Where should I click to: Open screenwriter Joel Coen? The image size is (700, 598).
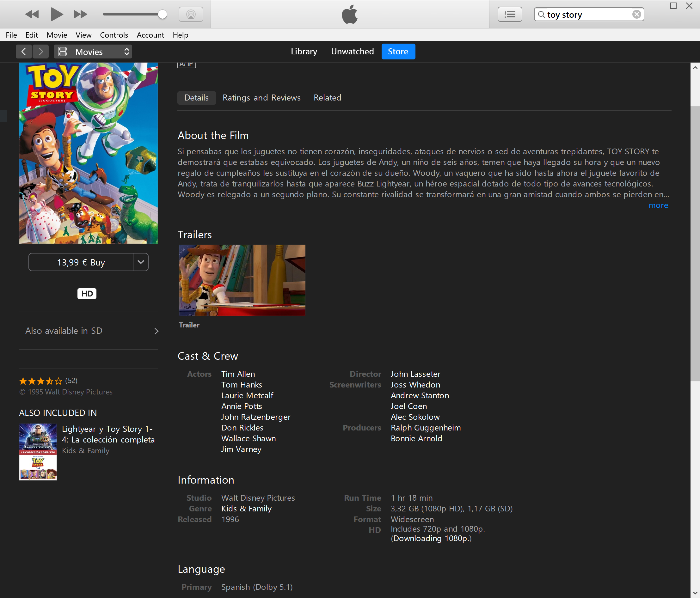click(x=409, y=406)
